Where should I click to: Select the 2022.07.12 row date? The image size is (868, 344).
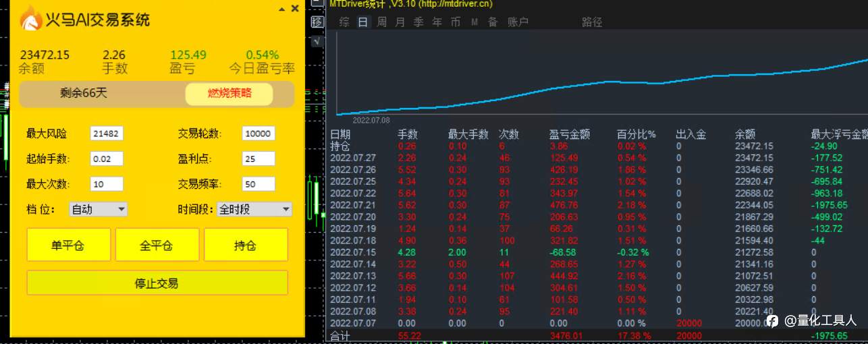[352, 287]
